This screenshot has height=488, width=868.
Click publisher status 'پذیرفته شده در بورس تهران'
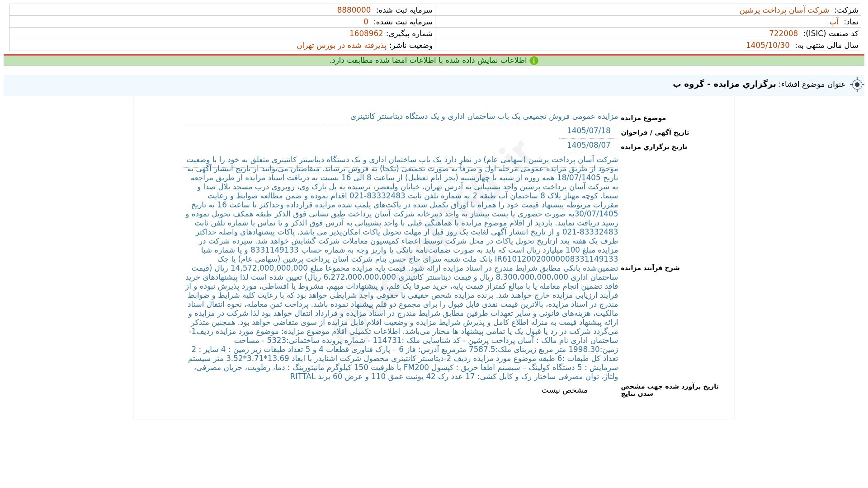pyautogui.click(x=341, y=45)
